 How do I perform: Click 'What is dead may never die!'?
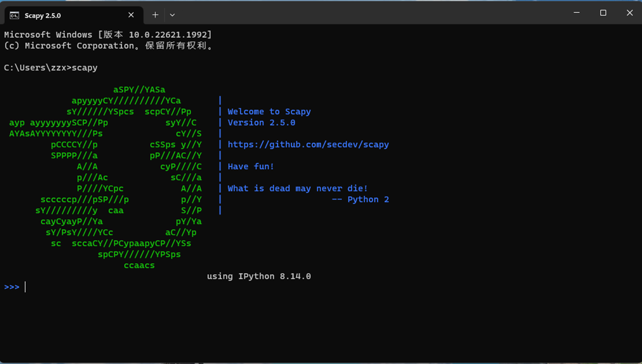coord(298,189)
